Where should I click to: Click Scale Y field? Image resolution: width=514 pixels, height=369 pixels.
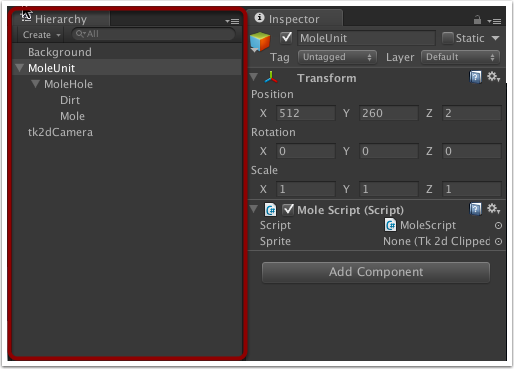coord(389,189)
